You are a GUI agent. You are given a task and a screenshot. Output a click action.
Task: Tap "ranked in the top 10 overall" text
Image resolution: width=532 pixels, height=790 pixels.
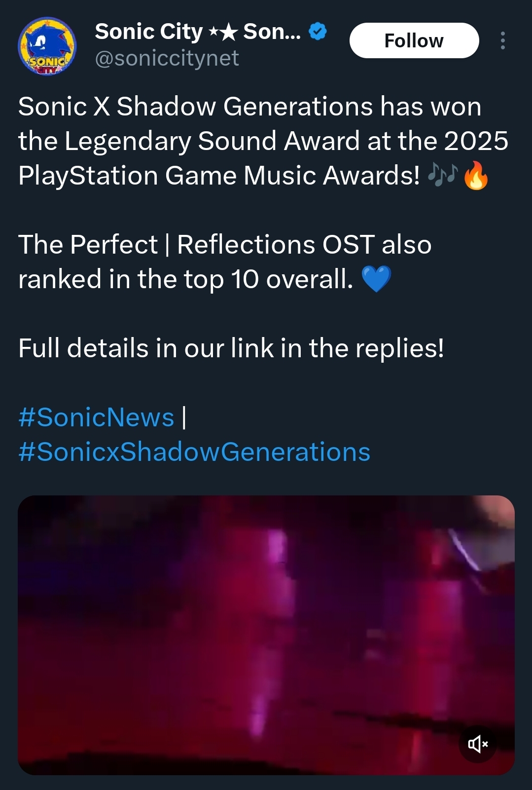pos(185,279)
